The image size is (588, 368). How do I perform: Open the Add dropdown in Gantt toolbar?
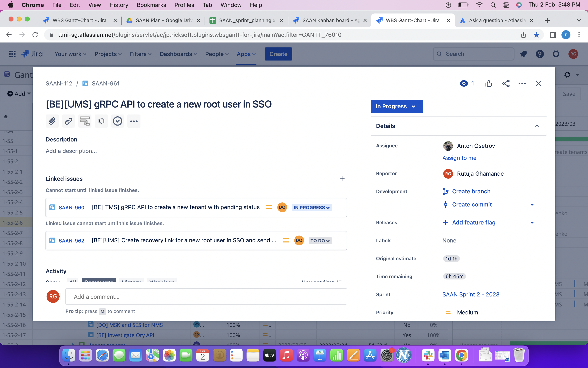click(19, 94)
